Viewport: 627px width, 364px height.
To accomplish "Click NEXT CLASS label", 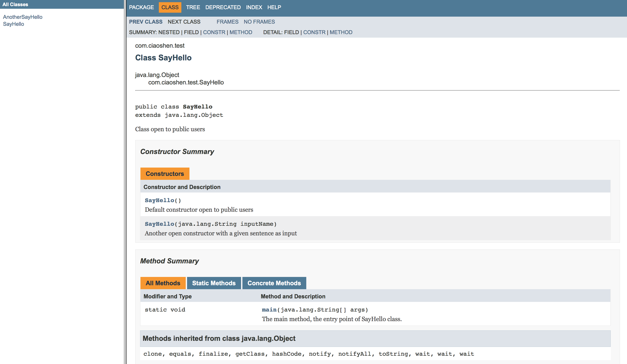I will pos(184,22).
